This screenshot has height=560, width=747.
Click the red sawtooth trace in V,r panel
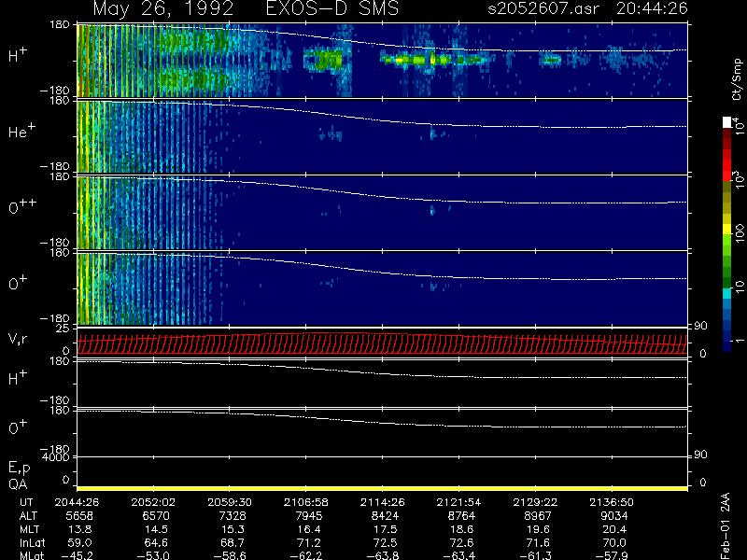pyautogui.click(x=382, y=343)
